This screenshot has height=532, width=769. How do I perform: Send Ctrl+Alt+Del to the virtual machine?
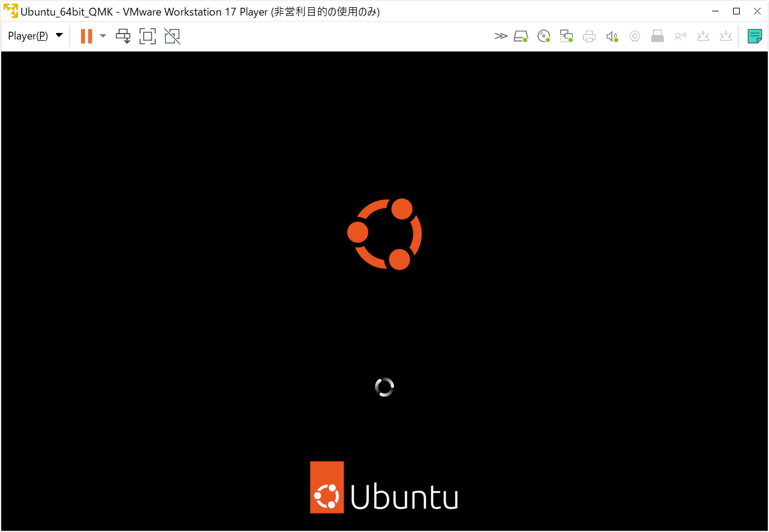pyautogui.click(x=123, y=36)
